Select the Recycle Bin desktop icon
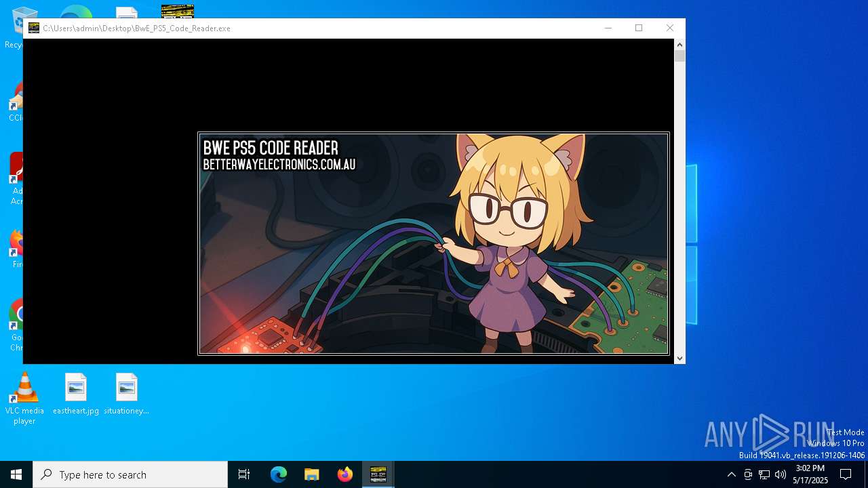868x488 pixels. (14, 28)
